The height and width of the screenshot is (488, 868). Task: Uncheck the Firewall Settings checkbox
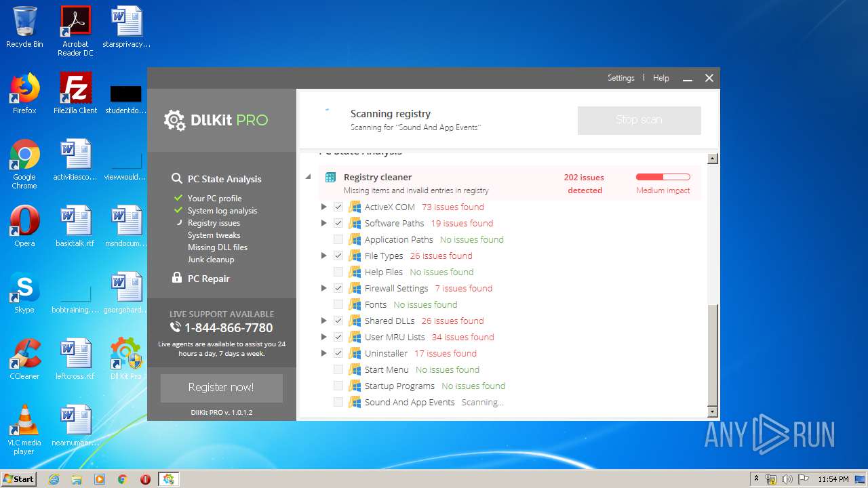click(x=338, y=288)
